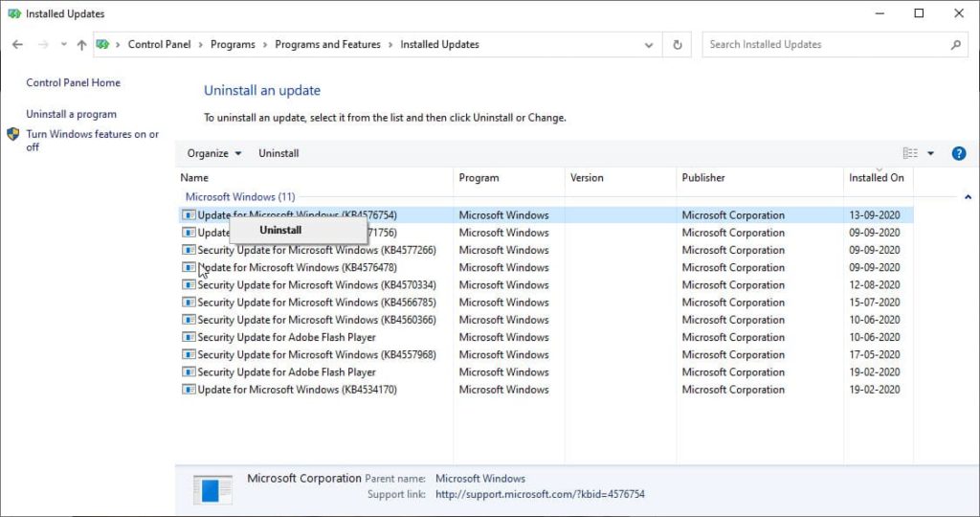Click icon of the update dated 09-09-2020 under menu
The height and width of the screenshot is (517, 980).
pos(189,233)
